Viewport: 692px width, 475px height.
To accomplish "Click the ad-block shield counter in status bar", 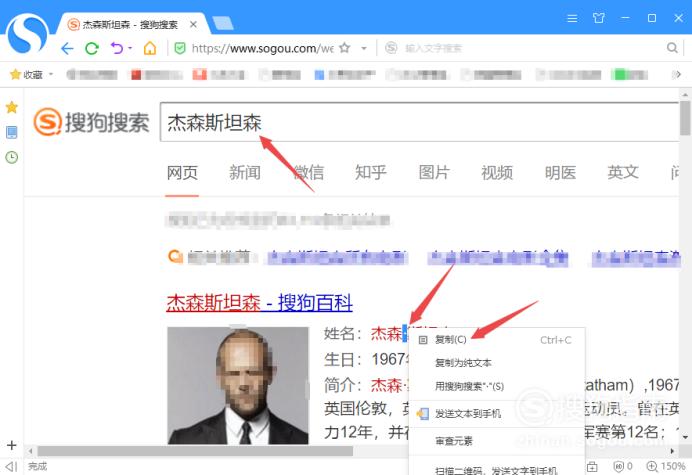I will pos(623,466).
